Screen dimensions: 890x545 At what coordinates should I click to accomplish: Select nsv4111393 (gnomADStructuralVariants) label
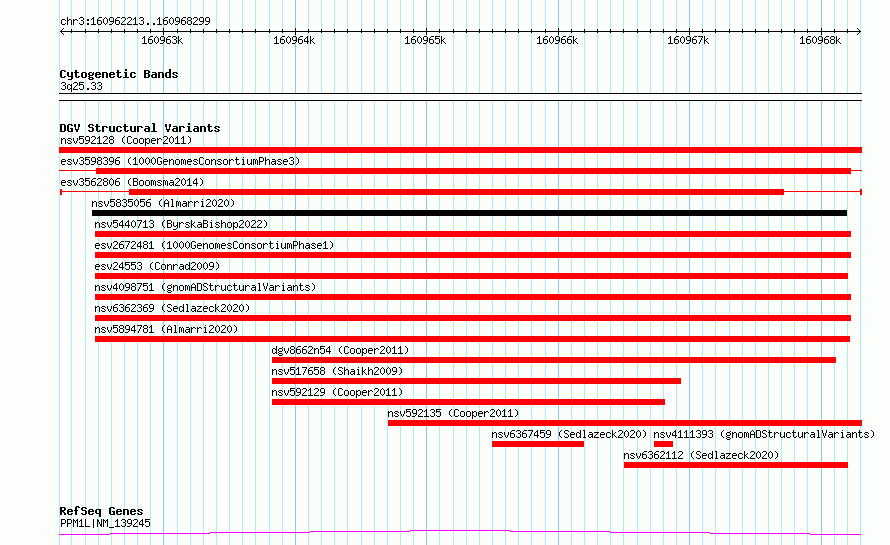click(x=764, y=434)
